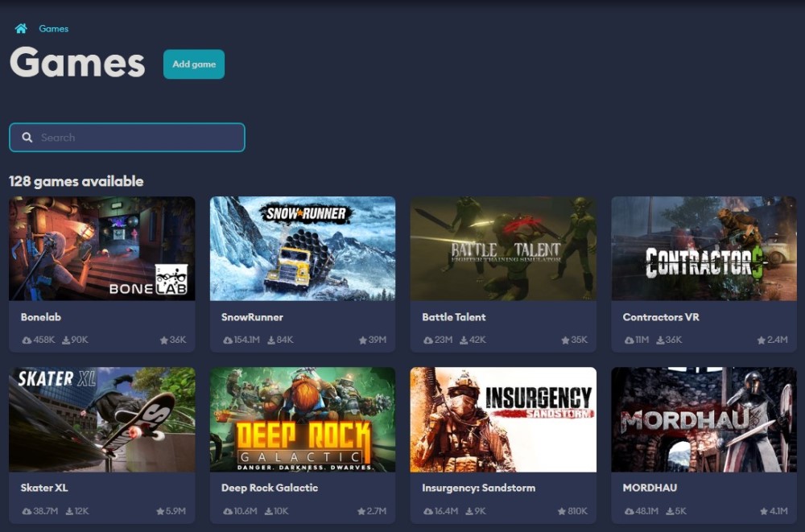
Task: Open the Contractors VR title link
Action: [x=660, y=317]
